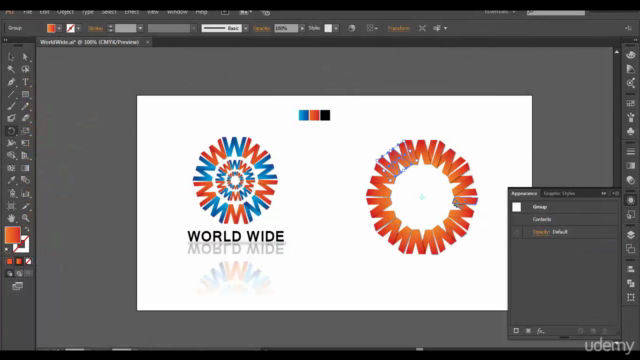Enable Draw Normal mode
This screenshot has height=360, width=640.
tap(9, 273)
